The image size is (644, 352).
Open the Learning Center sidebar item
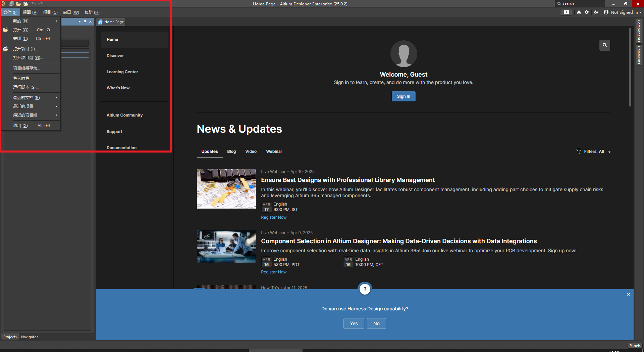click(x=135, y=72)
